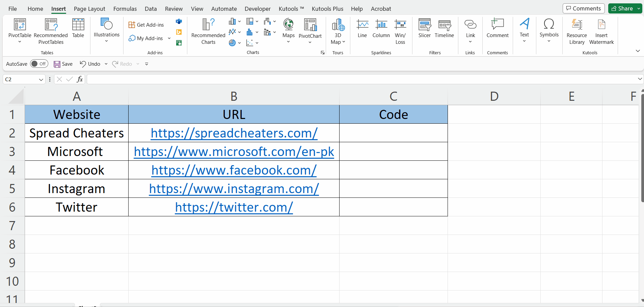Viewport: 644px width, 307px height.
Task: Open the Illustrations menu
Action: (106, 30)
